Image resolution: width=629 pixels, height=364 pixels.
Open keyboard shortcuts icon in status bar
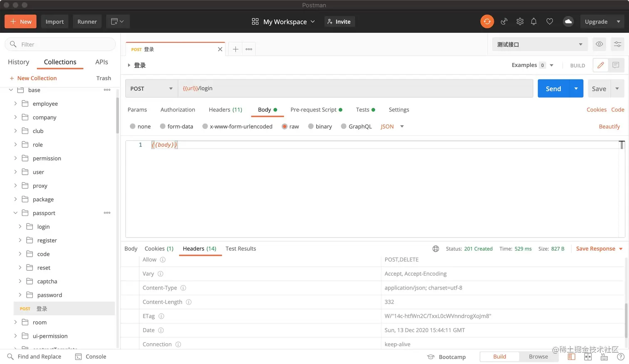click(604, 357)
